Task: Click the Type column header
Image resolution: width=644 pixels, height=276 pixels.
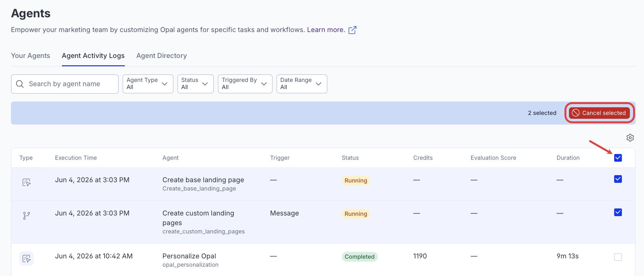Action: pos(26,158)
